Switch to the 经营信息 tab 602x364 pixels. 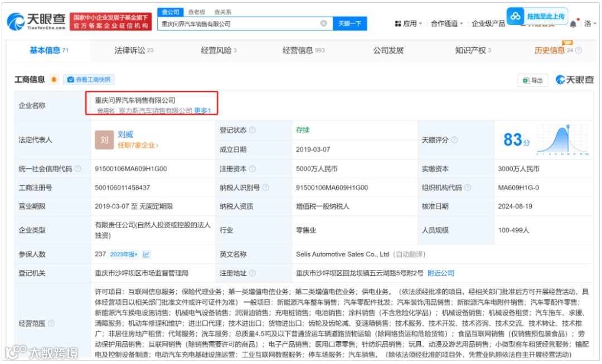[x=303, y=50]
